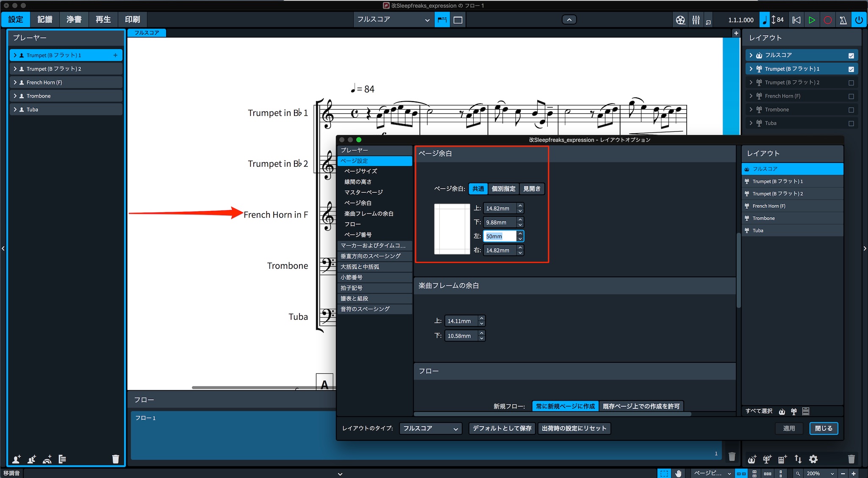Uncheck フルスコア layout checkbox
This screenshot has width=868, height=478.
pyautogui.click(x=851, y=55)
